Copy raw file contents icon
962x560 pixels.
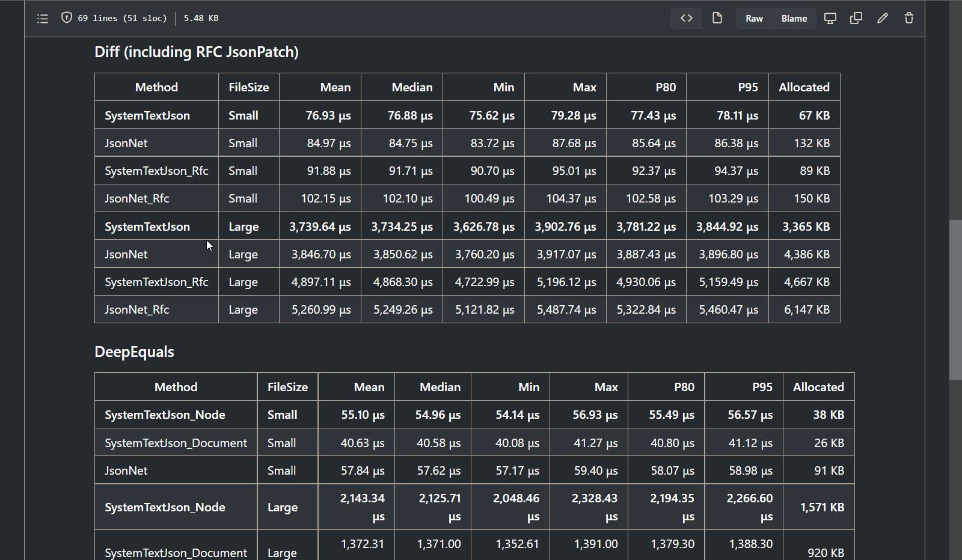[x=856, y=18]
